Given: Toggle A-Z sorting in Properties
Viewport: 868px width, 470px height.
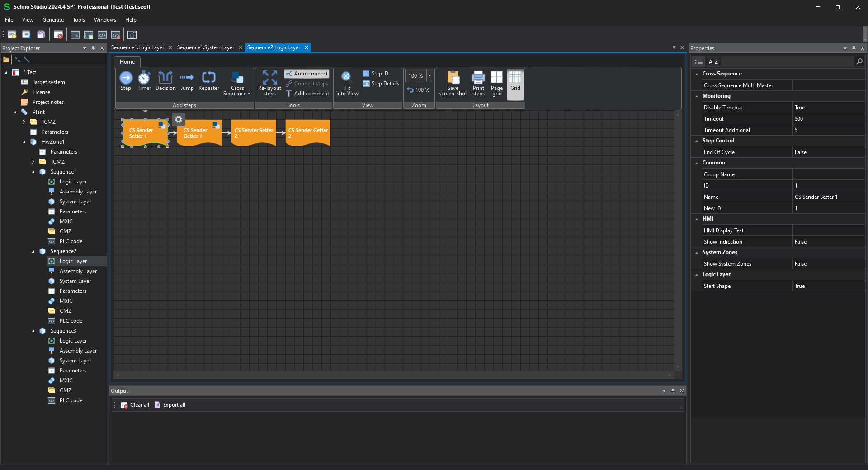Looking at the screenshot, I should [713, 61].
